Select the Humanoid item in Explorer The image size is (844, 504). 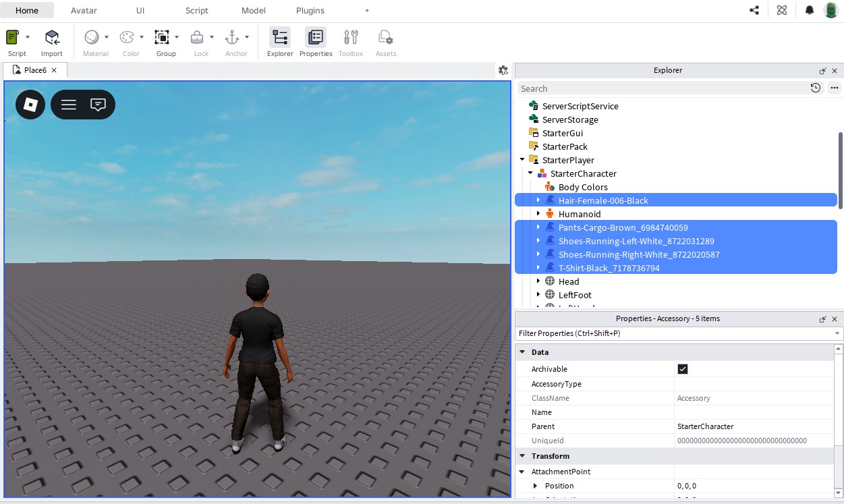(x=579, y=214)
